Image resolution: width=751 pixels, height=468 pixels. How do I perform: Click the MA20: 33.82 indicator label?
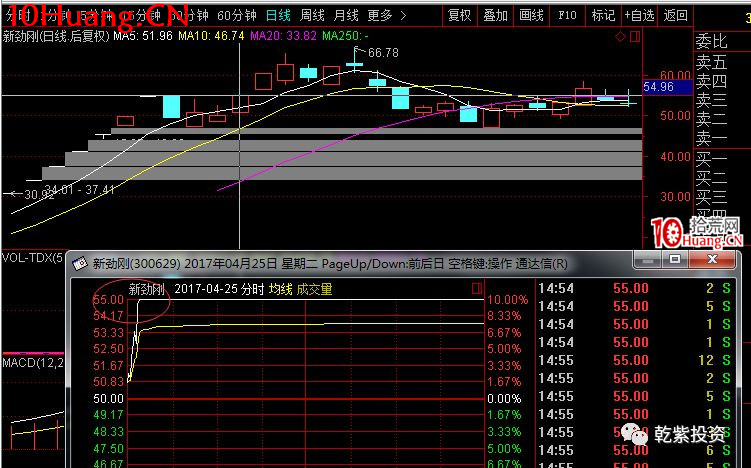point(284,36)
